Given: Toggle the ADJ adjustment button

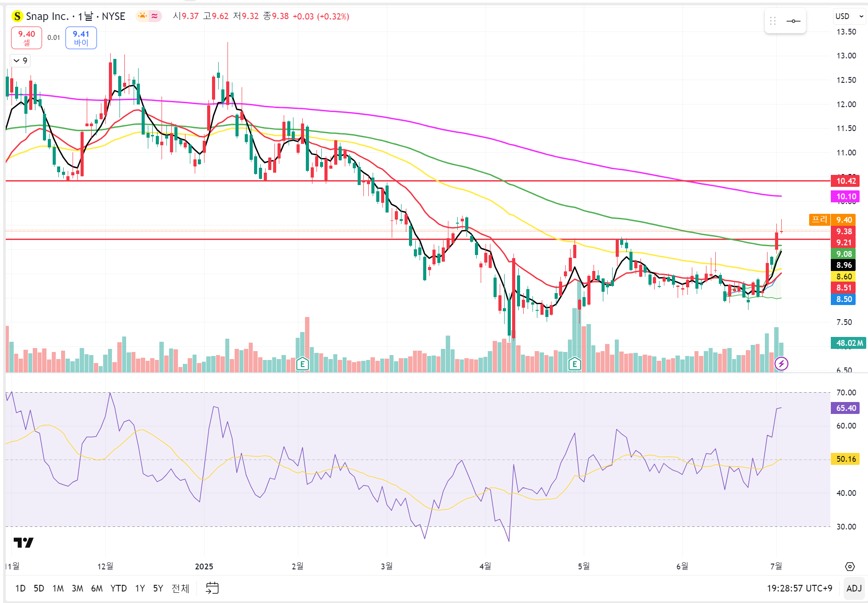Looking at the screenshot, I should tap(854, 588).
